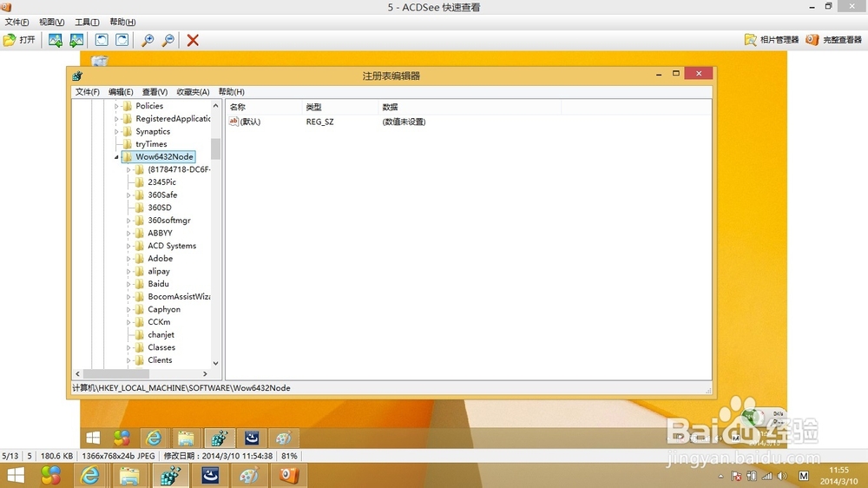
Task: Open registry editor 文件(F) menu
Action: pyautogui.click(x=88, y=92)
